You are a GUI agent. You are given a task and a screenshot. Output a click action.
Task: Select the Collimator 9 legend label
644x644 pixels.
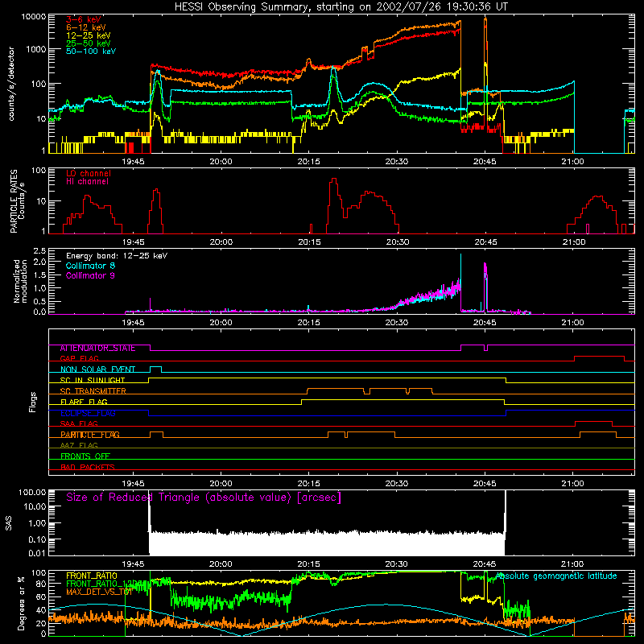(90, 275)
